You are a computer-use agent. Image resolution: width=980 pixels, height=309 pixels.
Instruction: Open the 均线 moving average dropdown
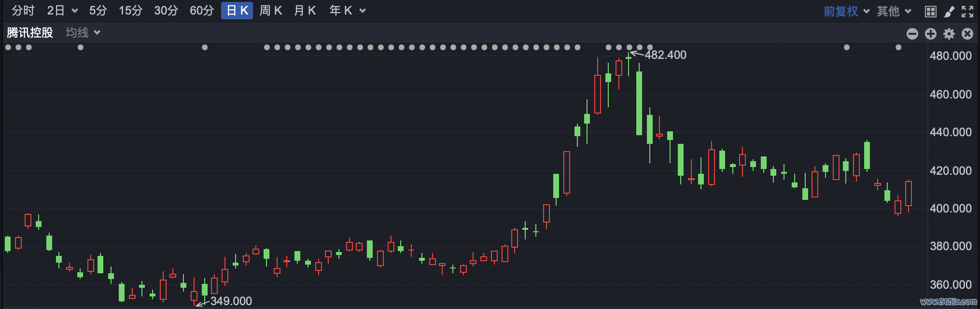click(x=83, y=32)
